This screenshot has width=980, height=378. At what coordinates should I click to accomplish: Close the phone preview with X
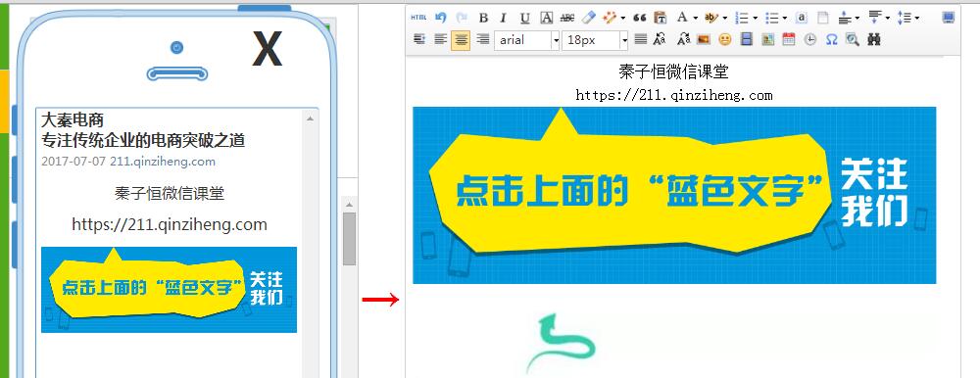[x=267, y=49]
